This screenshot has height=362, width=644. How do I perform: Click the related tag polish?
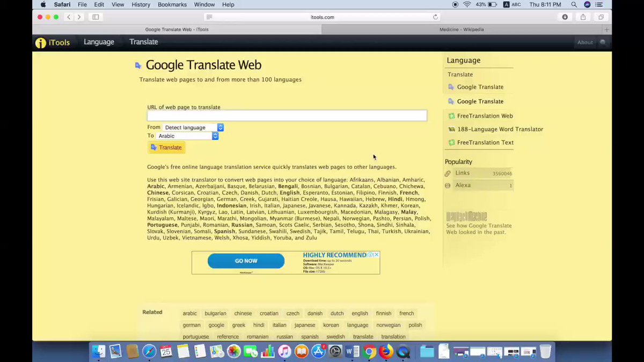[x=415, y=325]
